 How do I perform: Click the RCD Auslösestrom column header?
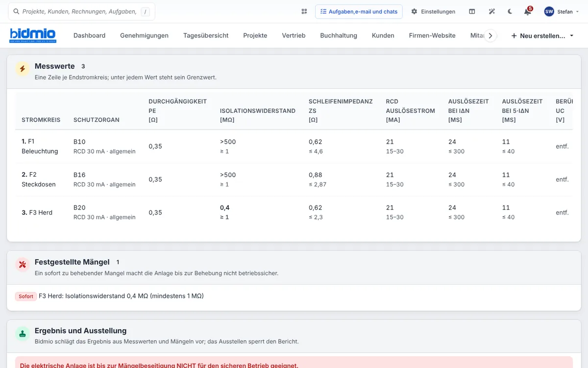[x=410, y=110]
